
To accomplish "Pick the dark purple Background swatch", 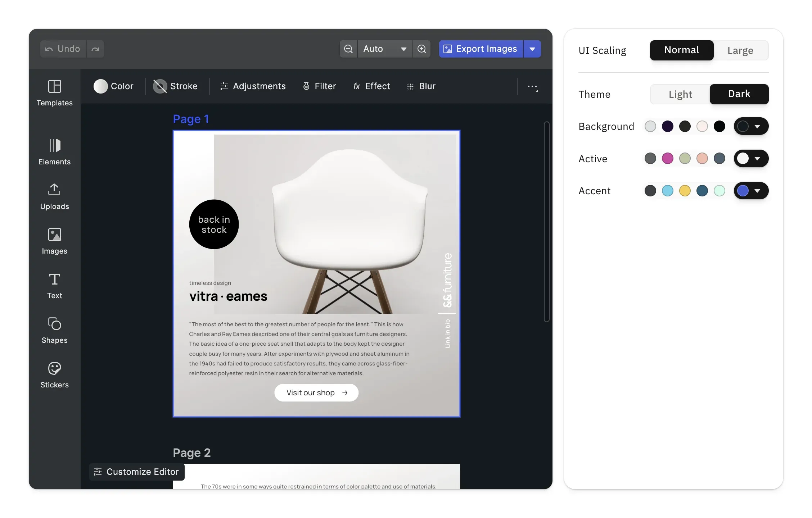I will point(668,126).
